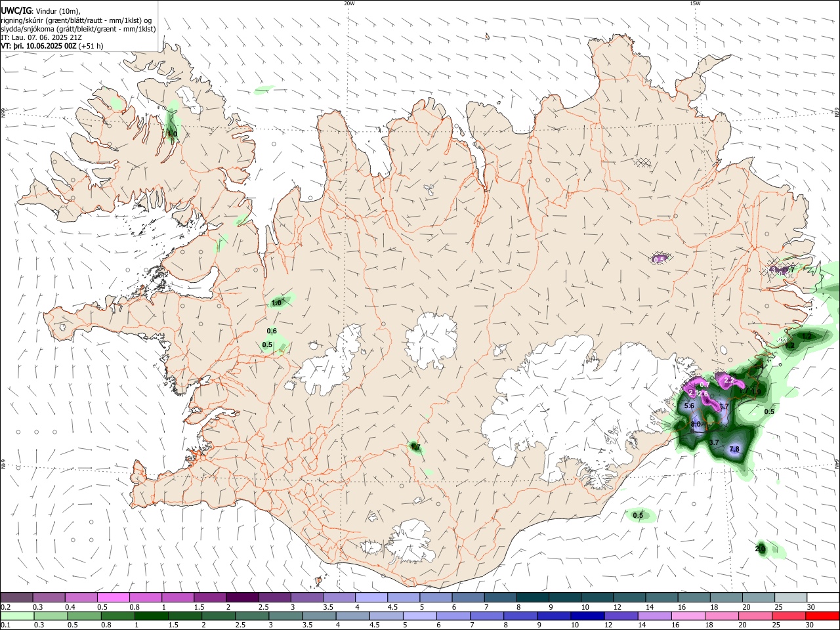Click the bright magenta snow swatch between 0.5 and 0.8
840x630 pixels.
113,597
